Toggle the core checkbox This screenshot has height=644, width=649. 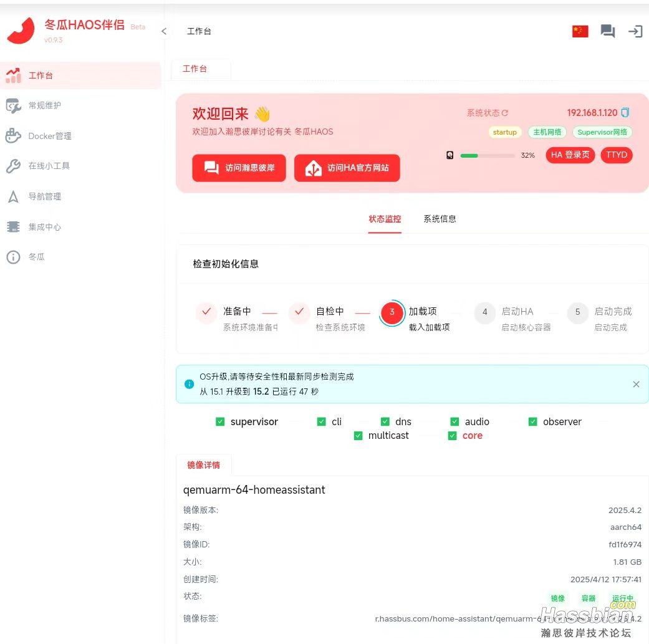click(453, 435)
